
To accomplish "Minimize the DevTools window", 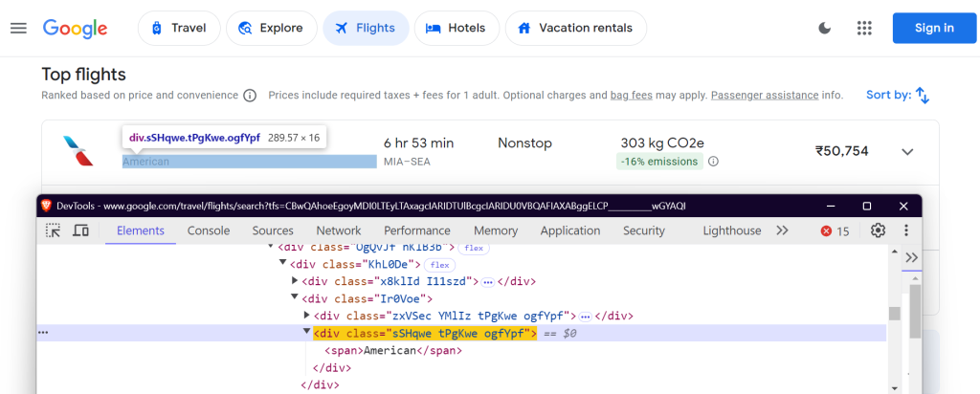I will 830,206.
